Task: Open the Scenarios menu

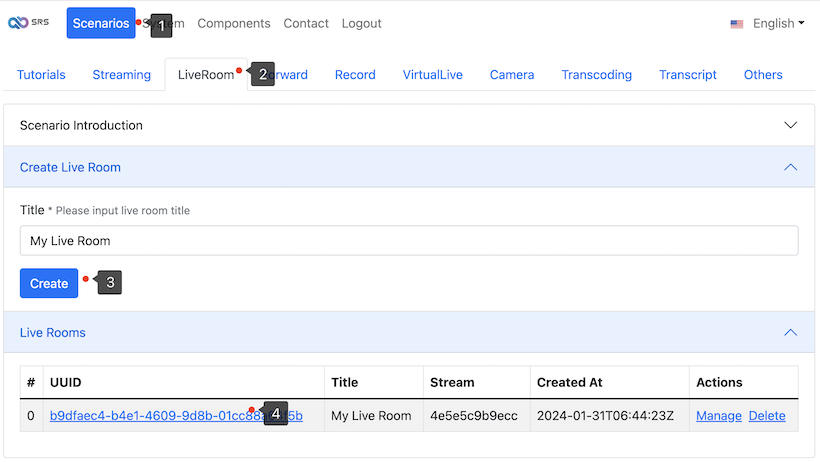Action: point(101,23)
